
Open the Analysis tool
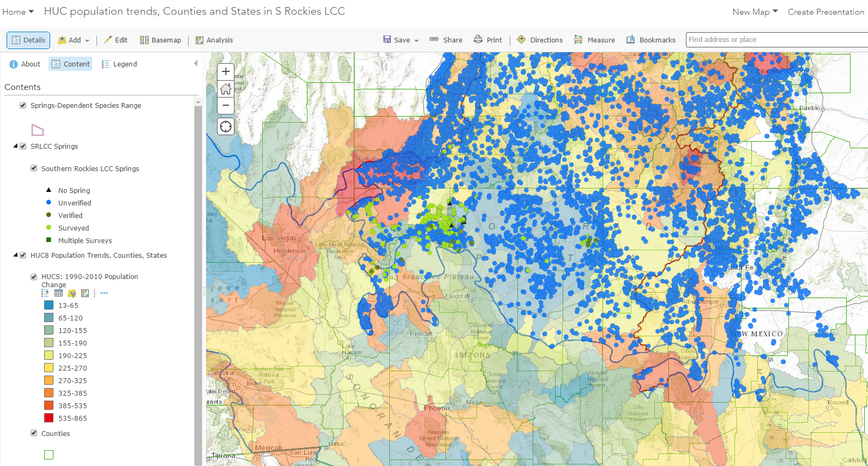(x=214, y=40)
